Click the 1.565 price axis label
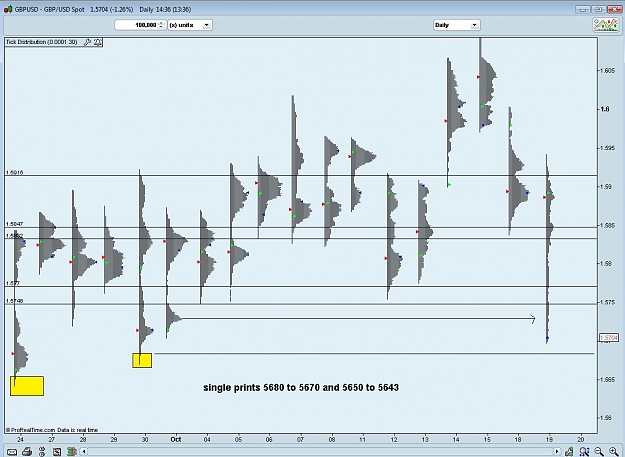The width and height of the screenshot is (625, 457). pos(609,379)
